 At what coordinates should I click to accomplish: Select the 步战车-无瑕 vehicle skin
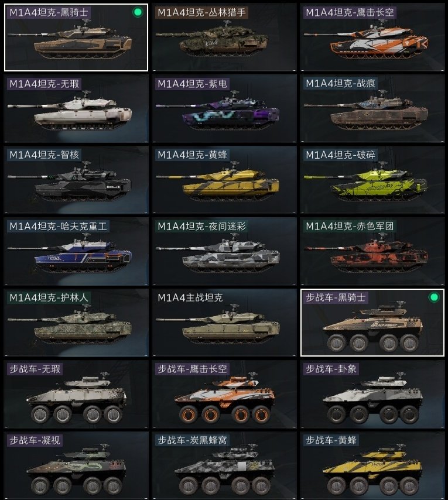[x=76, y=394]
